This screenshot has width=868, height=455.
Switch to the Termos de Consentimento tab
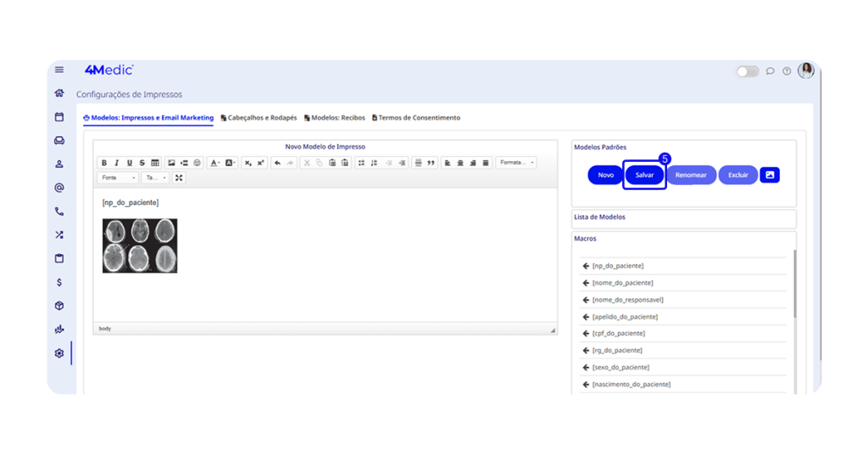click(x=416, y=118)
